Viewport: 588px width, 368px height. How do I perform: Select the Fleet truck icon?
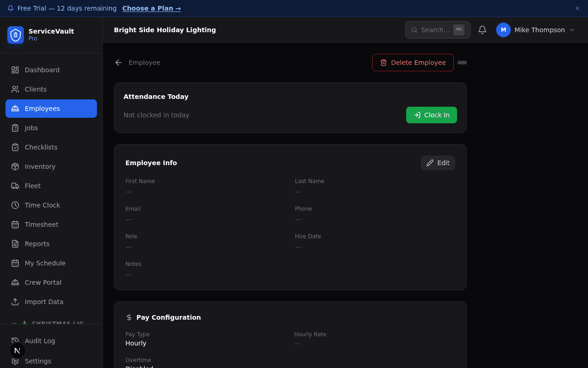[x=15, y=186]
